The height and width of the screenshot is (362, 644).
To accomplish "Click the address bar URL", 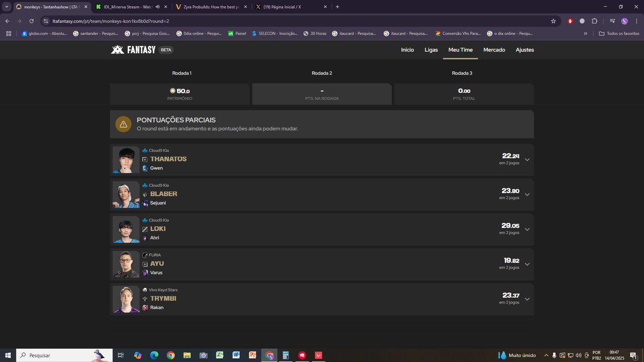I will pos(111,21).
